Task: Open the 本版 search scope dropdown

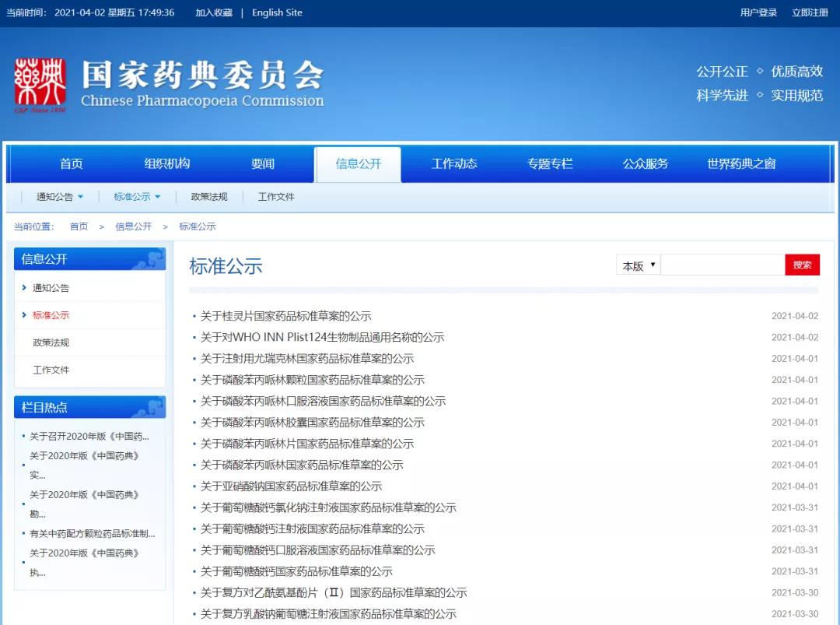Action: [639, 265]
